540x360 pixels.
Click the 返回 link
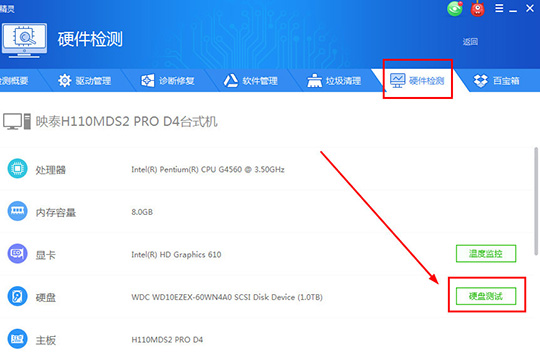click(x=470, y=42)
